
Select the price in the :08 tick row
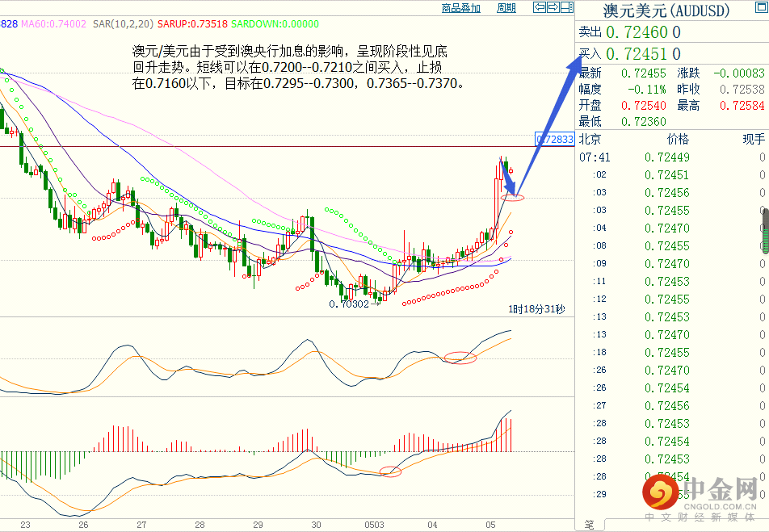coord(667,246)
